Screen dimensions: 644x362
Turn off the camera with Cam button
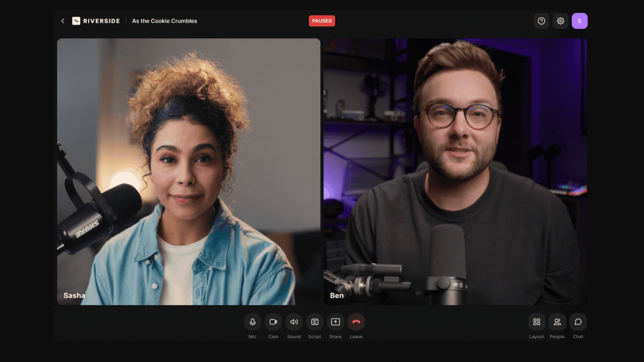pos(273,322)
